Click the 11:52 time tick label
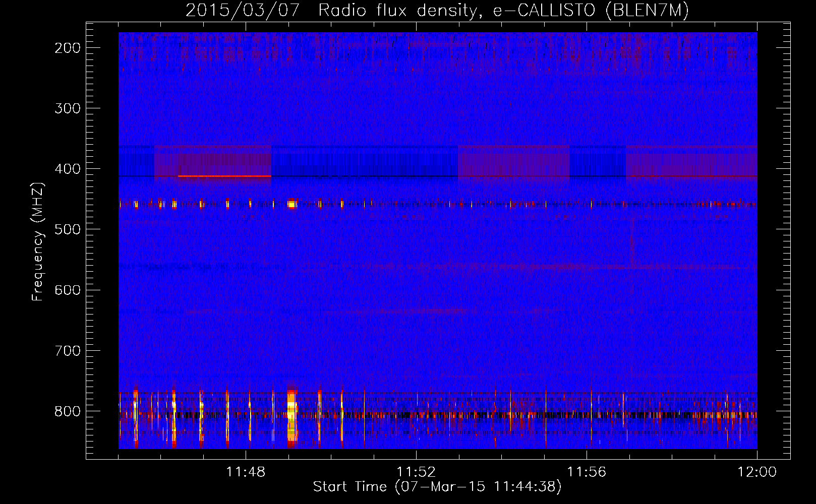The image size is (816, 504). tap(416, 472)
